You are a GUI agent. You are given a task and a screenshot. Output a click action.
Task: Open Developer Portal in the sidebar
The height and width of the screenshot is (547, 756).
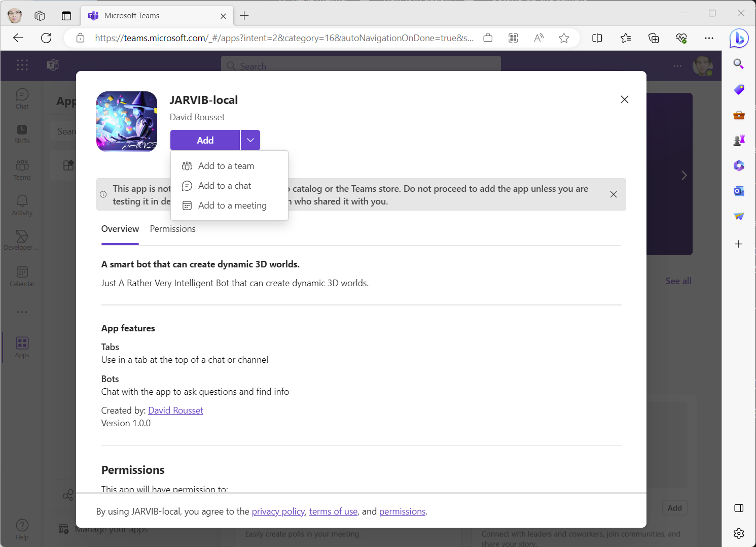pos(22,240)
